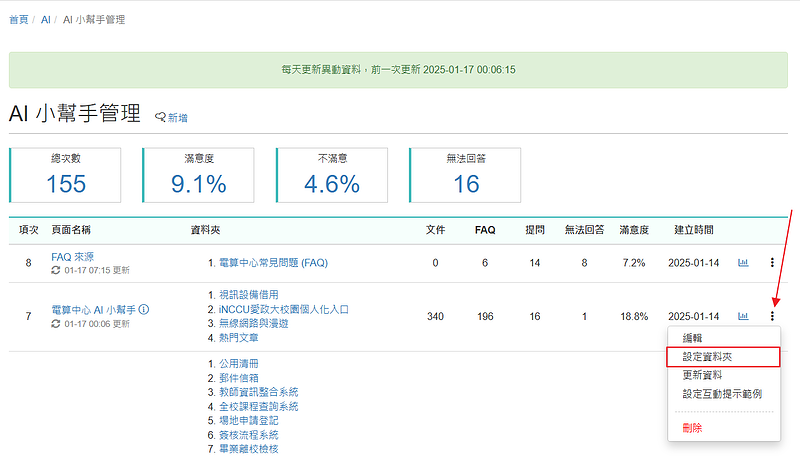This screenshot has height=457, width=800.
Task: Go to 首頁 breadcrumb link
Action: (x=19, y=19)
